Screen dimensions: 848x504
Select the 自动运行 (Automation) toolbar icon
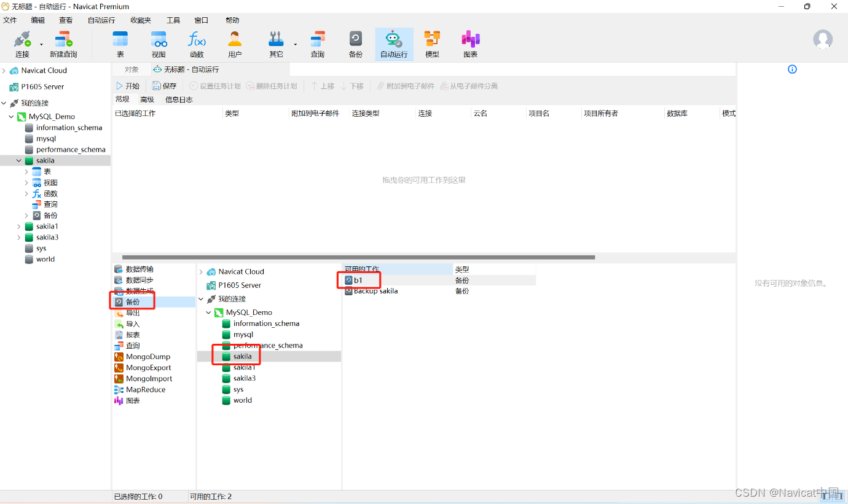(394, 44)
